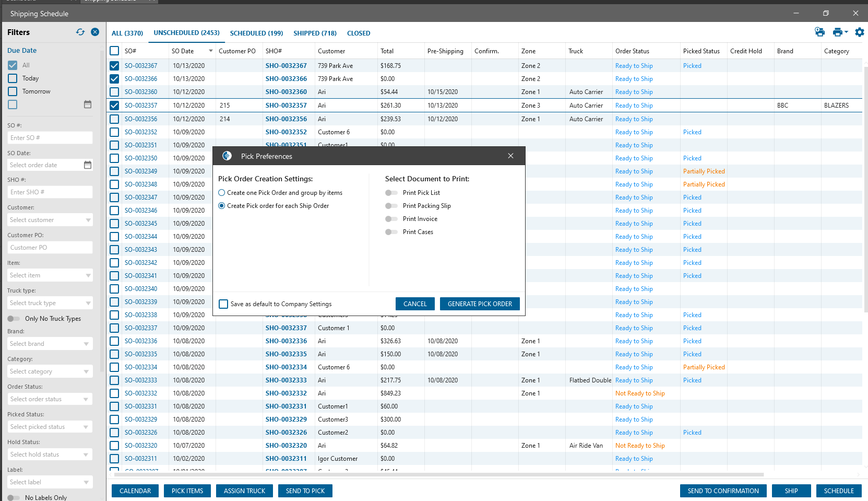The width and height of the screenshot is (868, 501).
Task: Open the SO Date calendar icon
Action: tap(88, 165)
